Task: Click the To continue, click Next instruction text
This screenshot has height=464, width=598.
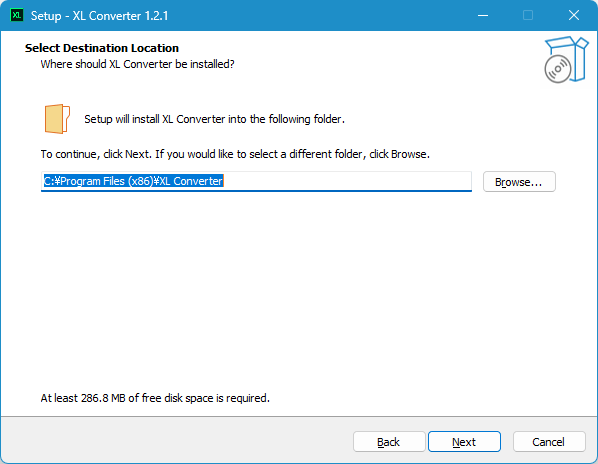Action: tap(235, 154)
